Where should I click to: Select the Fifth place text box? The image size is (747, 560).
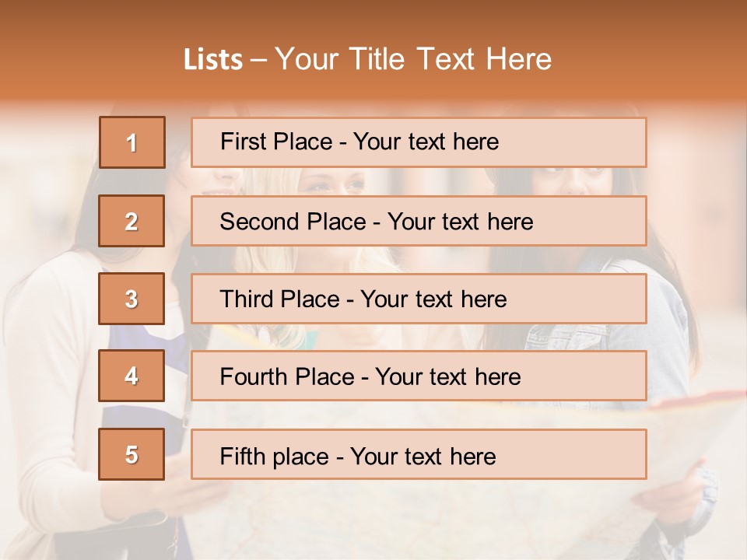[419, 454]
